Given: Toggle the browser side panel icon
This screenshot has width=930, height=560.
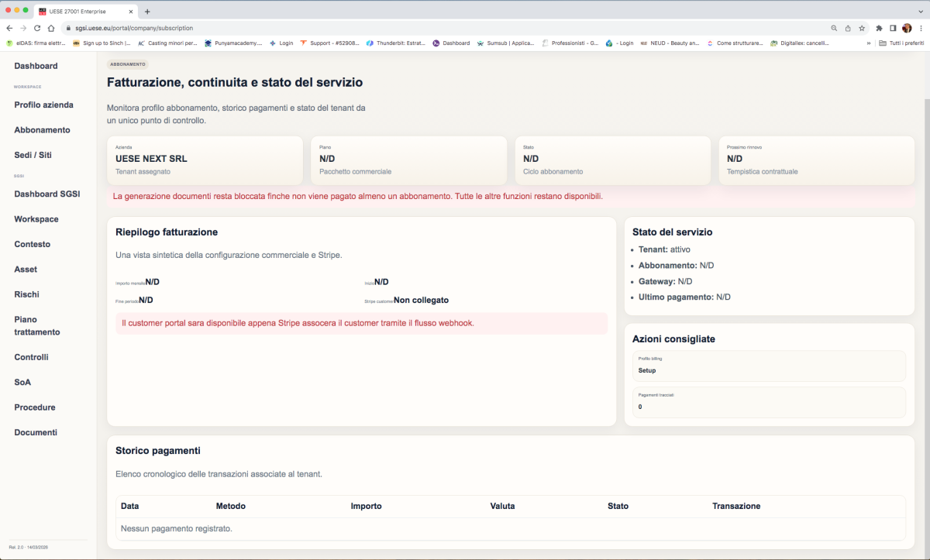Looking at the screenshot, I should pyautogui.click(x=893, y=28).
